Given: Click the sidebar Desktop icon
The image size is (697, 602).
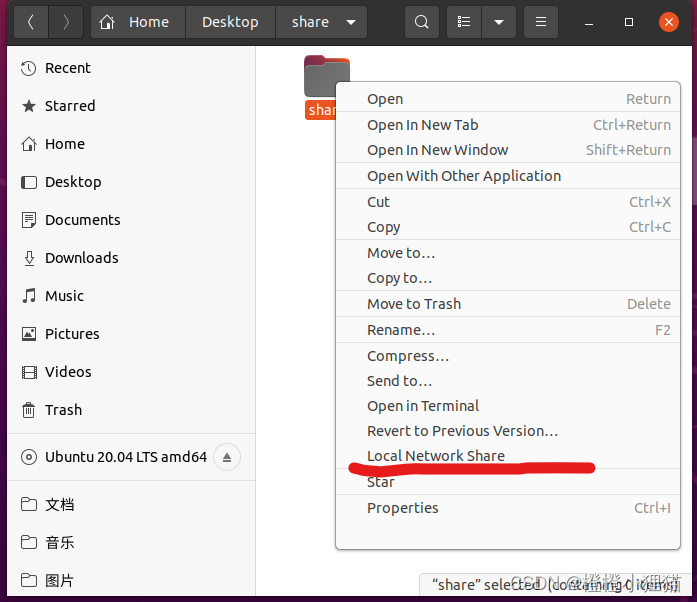Looking at the screenshot, I should 28,182.
